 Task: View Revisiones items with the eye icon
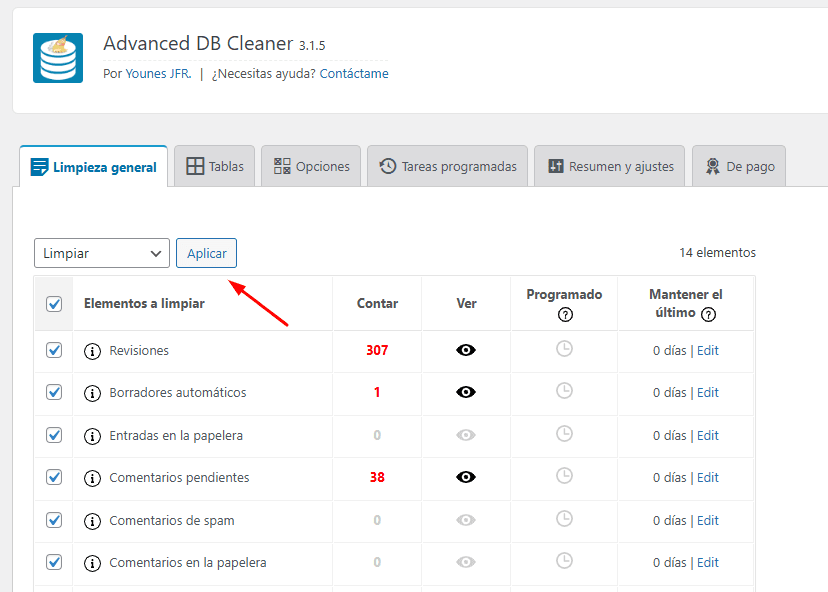tap(466, 350)
